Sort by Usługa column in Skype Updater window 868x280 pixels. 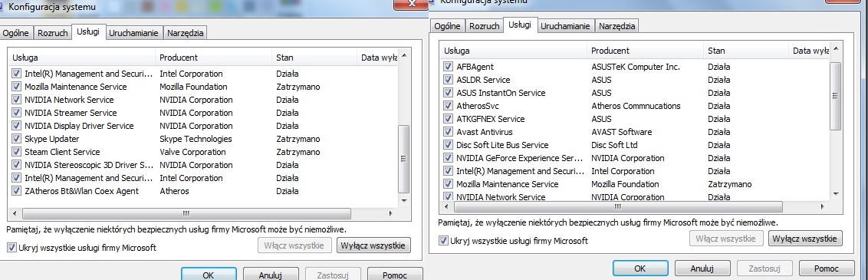82,58
